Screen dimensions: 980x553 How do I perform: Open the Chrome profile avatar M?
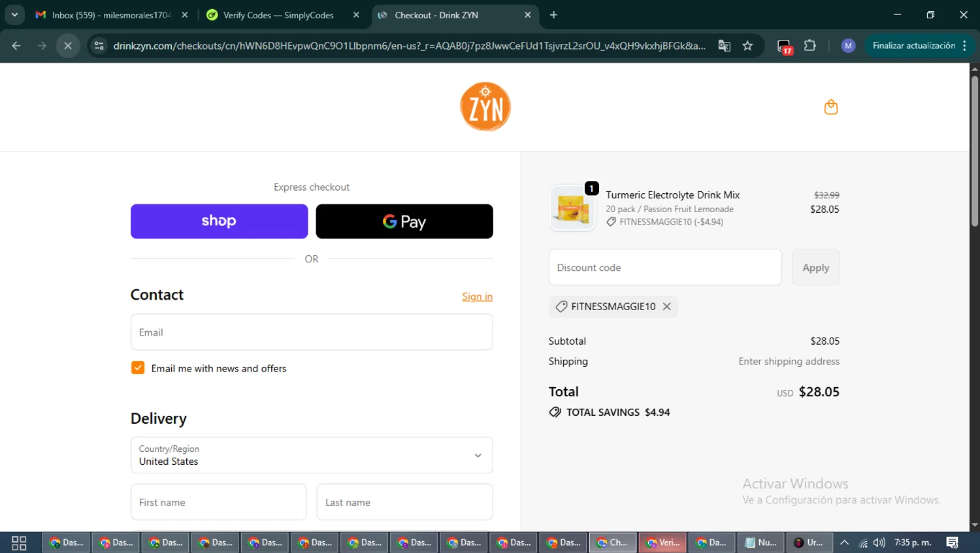point(848,46)
